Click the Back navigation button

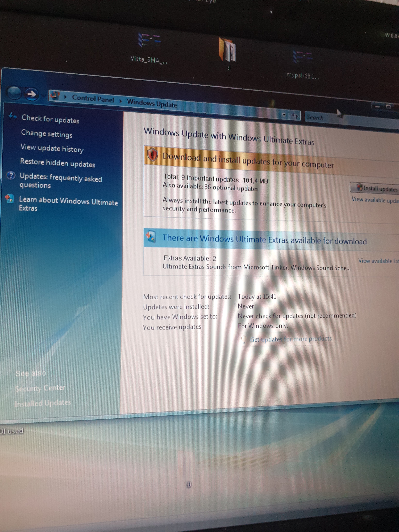(14, 93)
